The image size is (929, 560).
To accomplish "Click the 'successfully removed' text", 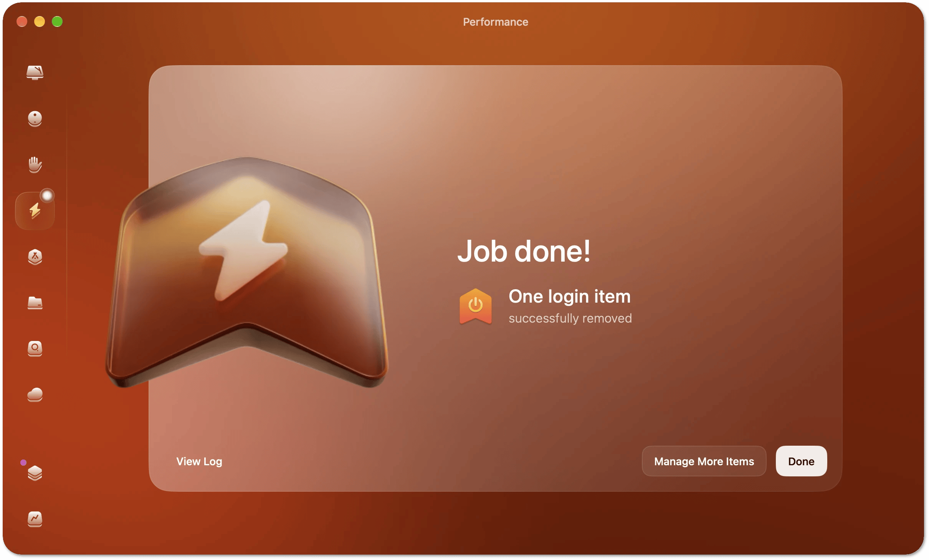I will 570,318.
